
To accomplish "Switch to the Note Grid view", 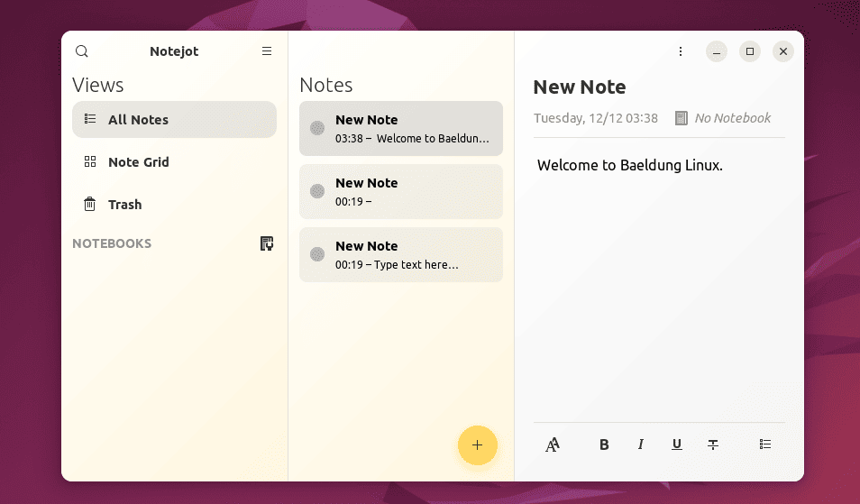I will click(x=174, y=161).
